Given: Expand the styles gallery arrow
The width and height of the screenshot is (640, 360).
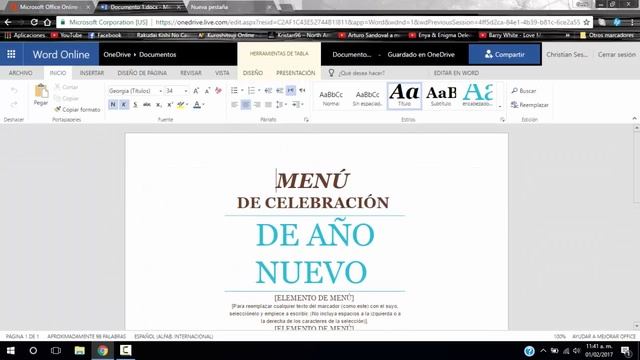Looking at the screenshot, I should 500,107.
